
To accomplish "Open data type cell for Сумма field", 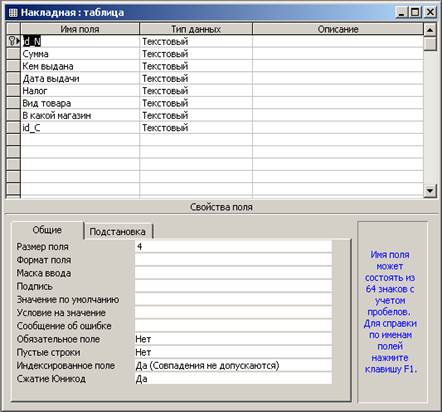I will coord(196,54).
